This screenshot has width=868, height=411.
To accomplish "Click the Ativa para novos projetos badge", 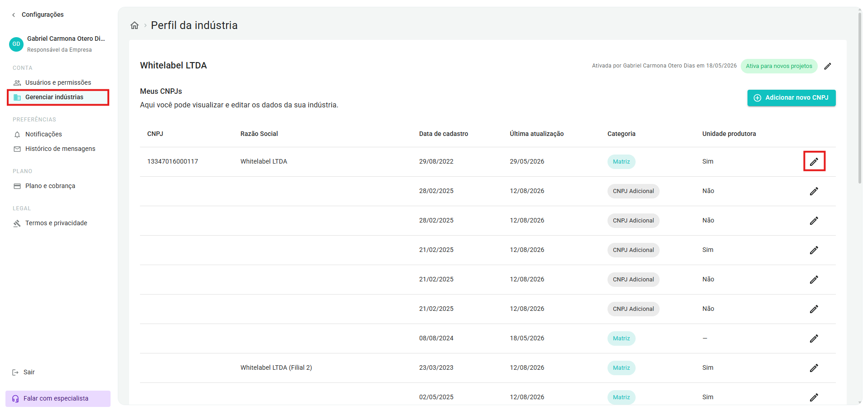I will point(779,66).
